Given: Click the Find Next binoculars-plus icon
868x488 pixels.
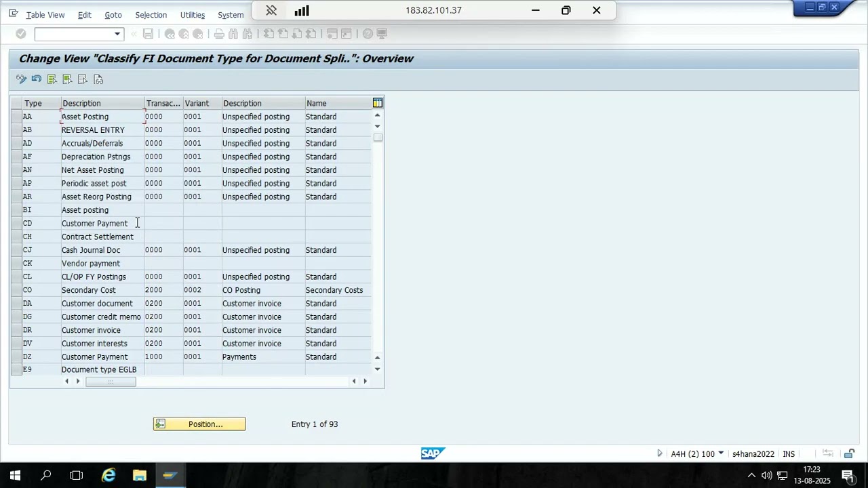Looking at the screenshot, I should point(248,34).
